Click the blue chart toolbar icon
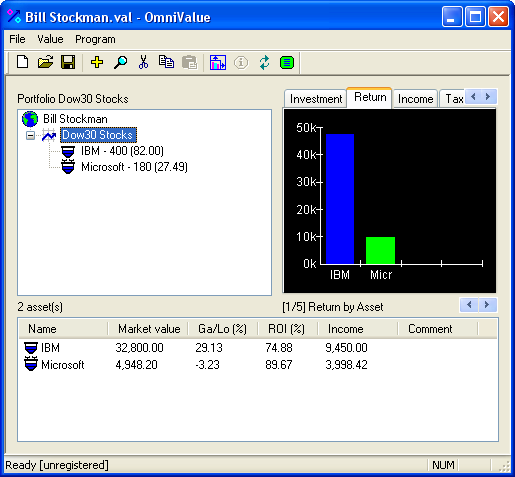This screenshot has width=515, height=477. [x=218, y=62]
